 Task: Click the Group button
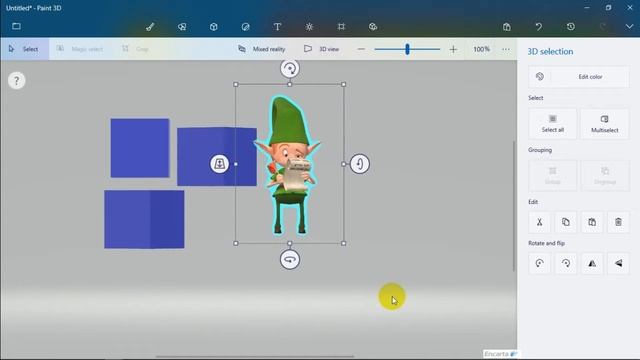point(553,176)
